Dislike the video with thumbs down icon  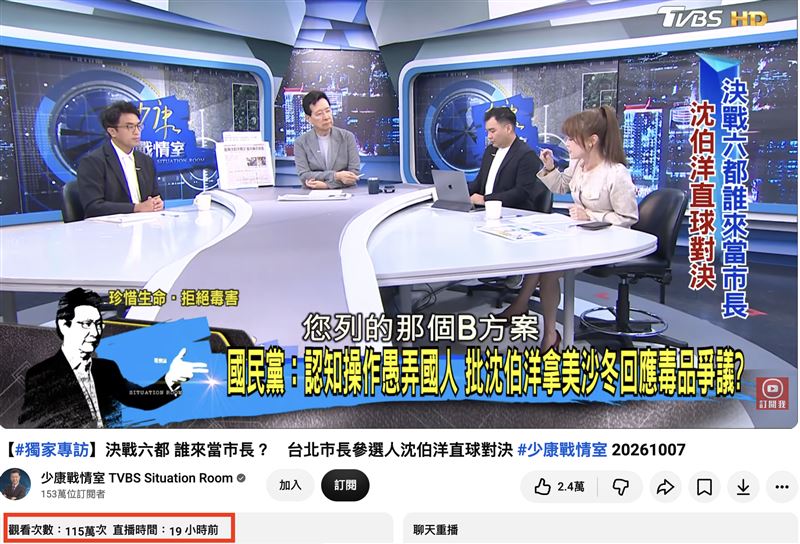click(620, 487)
